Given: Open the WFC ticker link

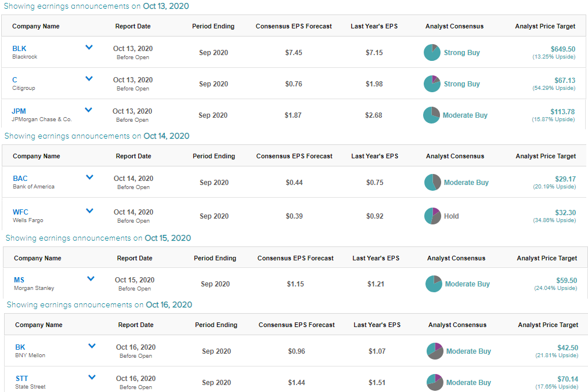Looking at the screenshot, I should [x=21, y=212].
